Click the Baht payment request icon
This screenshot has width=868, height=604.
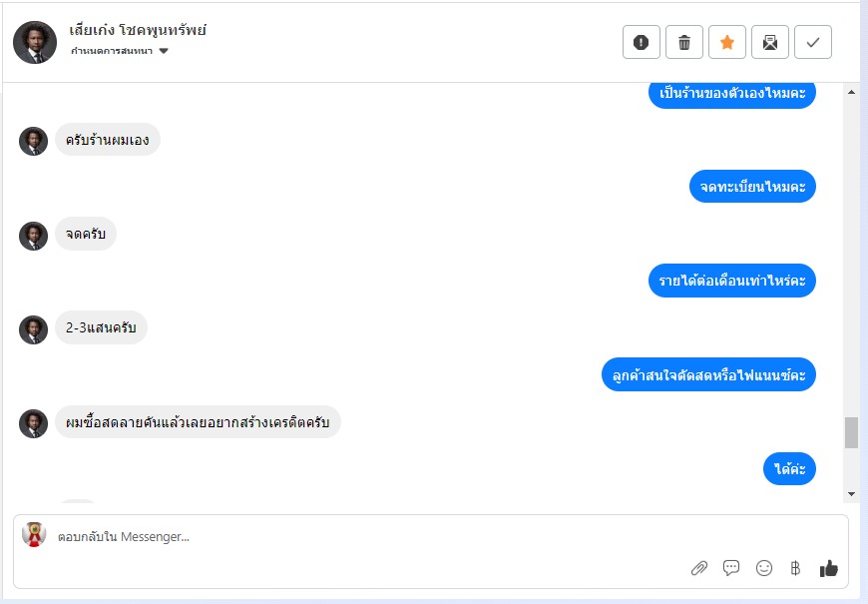coord(795,568)
